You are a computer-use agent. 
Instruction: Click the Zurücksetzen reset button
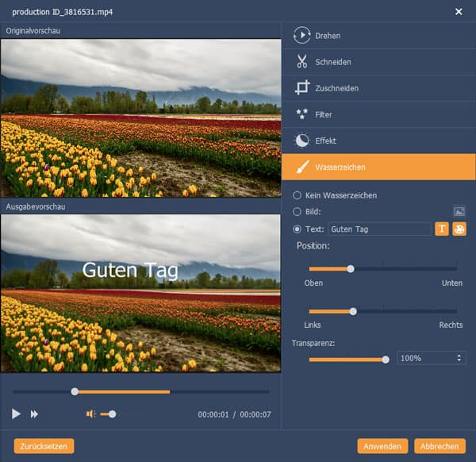[x=44, y=445]
